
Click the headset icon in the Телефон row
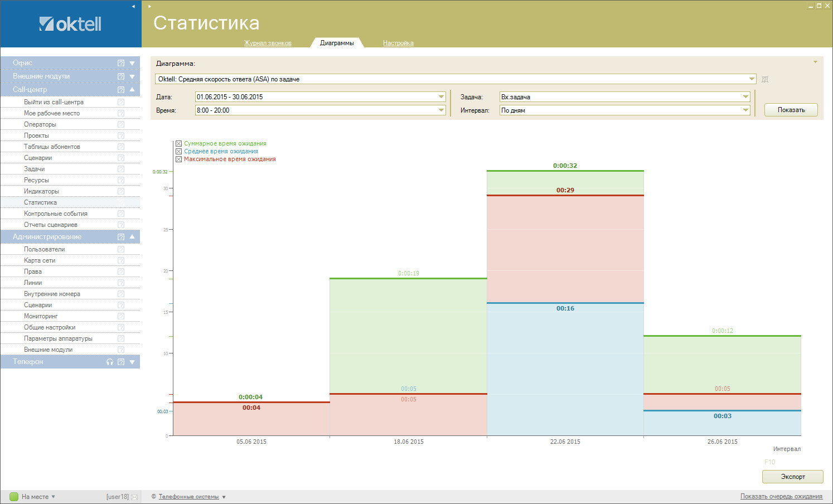[x=110, y=362]
